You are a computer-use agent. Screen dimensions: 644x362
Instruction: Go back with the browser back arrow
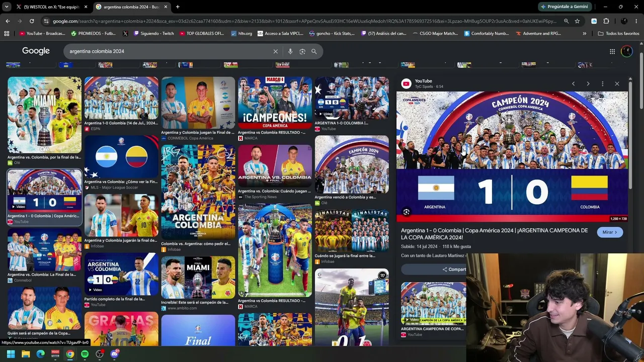click(8, 21)
